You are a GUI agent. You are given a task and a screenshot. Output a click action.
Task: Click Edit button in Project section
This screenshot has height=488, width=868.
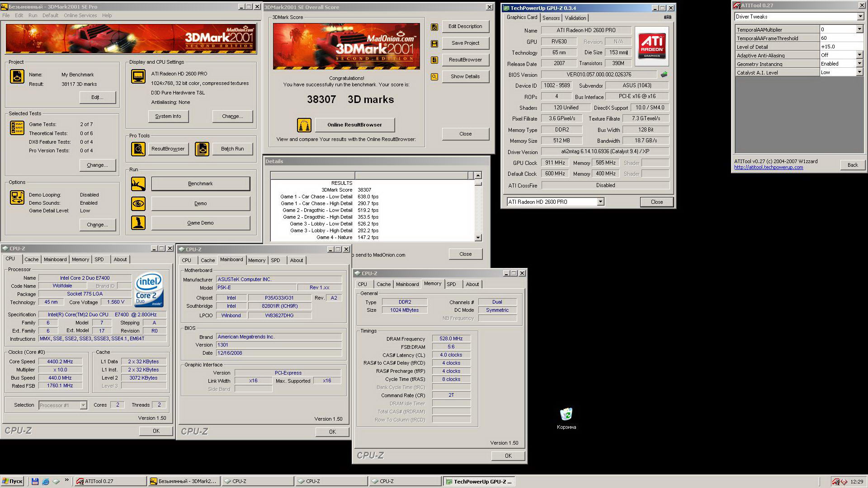pos(97,98)
